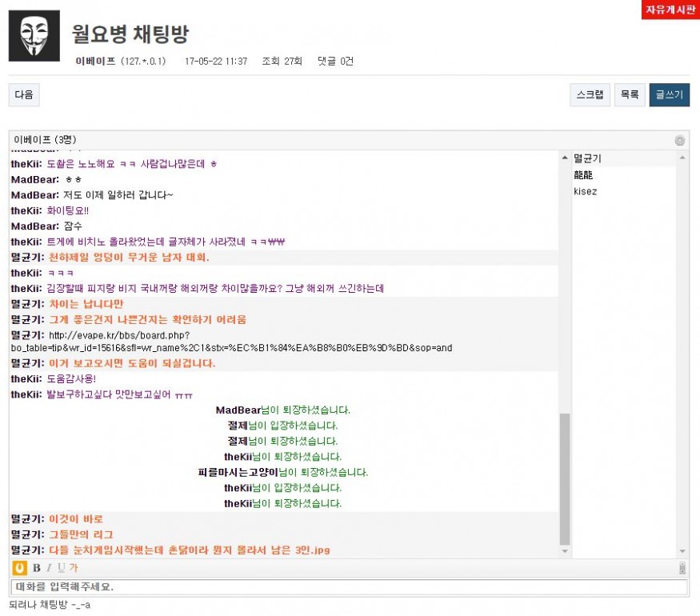Click the 글쓰기 write button
This screenshot has width=700, height=616.
(669, 94)
